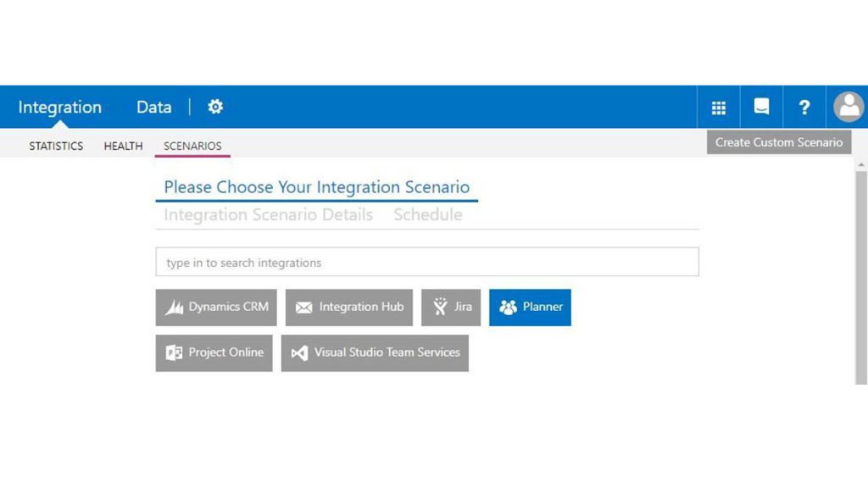Open the Integration menu

[x=59, y=107]
